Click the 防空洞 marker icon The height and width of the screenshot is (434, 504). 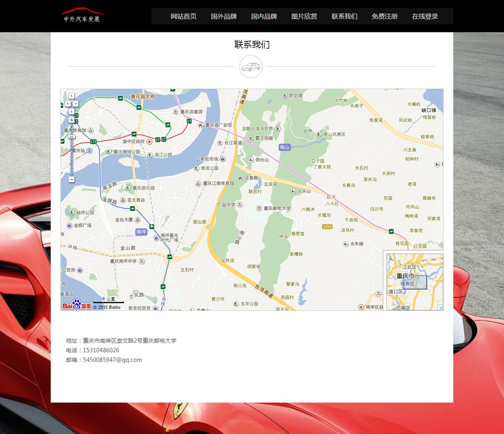click(x=285, y=96)
